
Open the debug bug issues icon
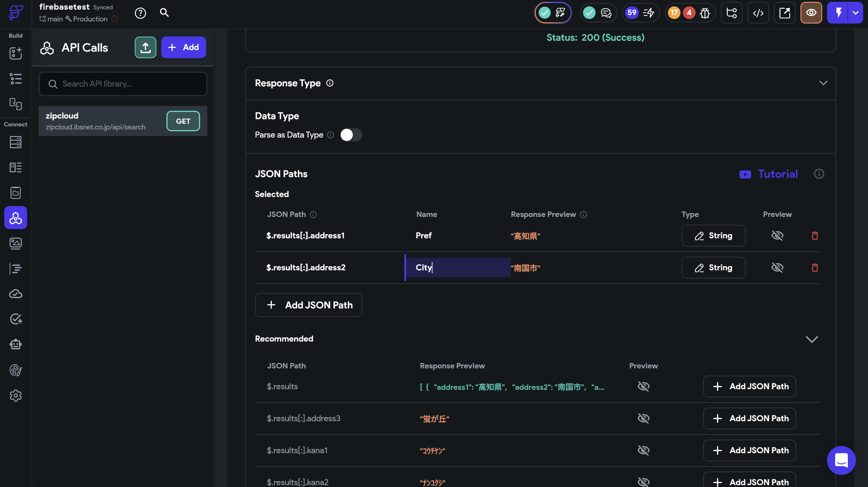[x=705, y=13]
